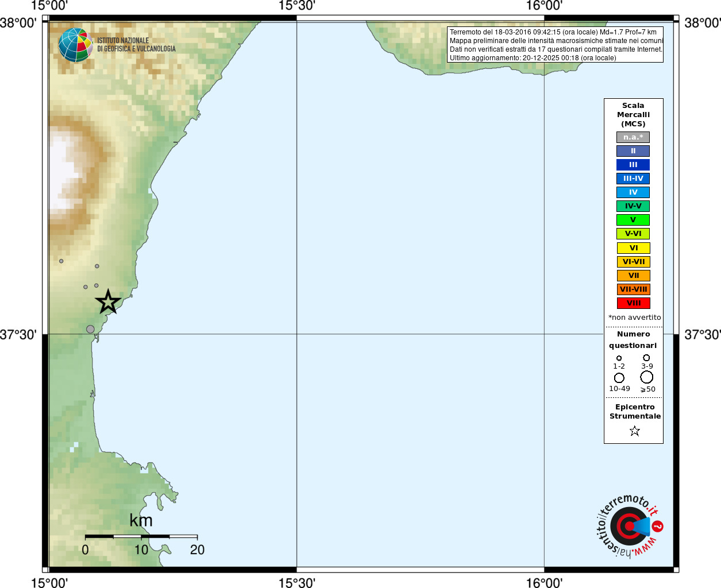Select the red VIII intensity swatch
This screenshot has width=721, height=588.
[x=633, y=303]
